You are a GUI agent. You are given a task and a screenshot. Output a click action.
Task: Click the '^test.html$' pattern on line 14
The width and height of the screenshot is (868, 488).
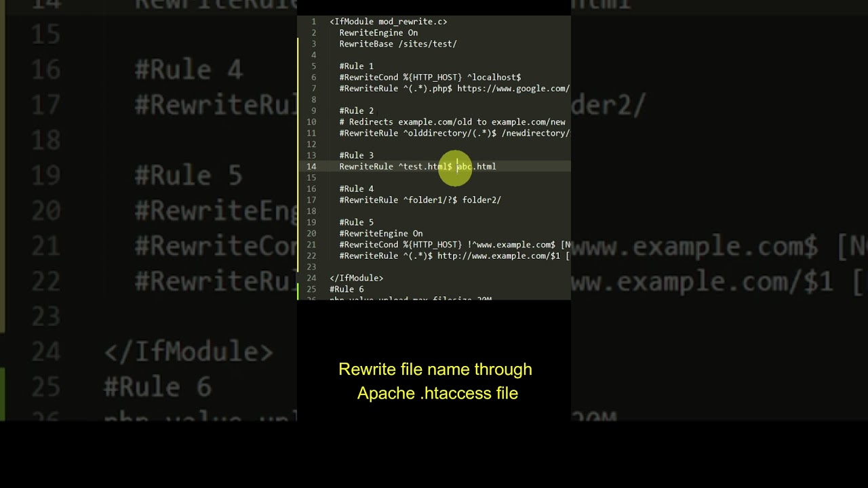(x=425, y=166)
